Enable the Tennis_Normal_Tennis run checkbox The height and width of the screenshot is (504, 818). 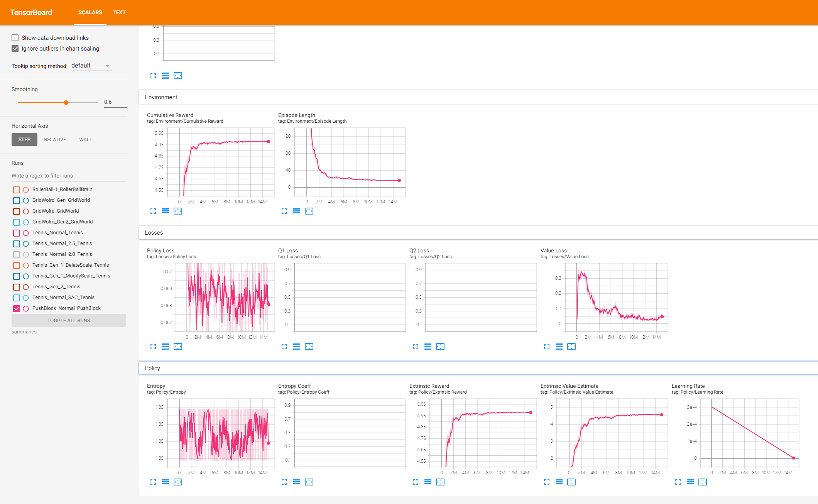click(17, 233)
